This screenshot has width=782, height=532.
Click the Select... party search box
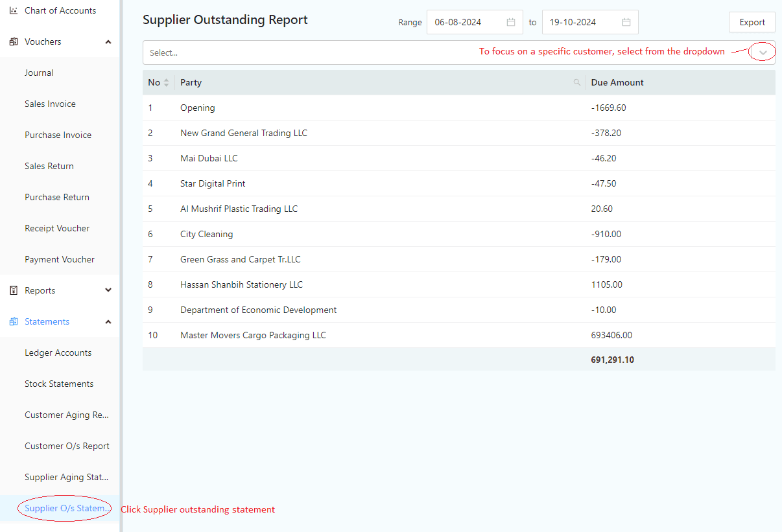click(459, 52)
